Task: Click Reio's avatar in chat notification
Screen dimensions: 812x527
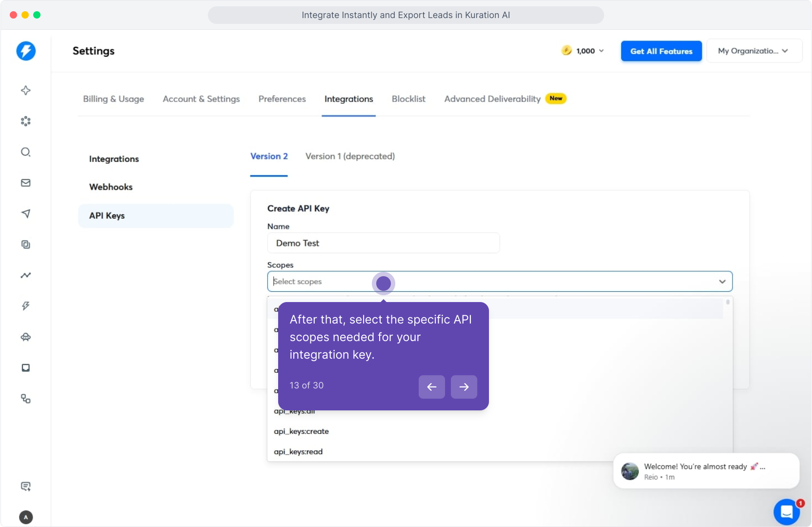Action: (630, 471)
